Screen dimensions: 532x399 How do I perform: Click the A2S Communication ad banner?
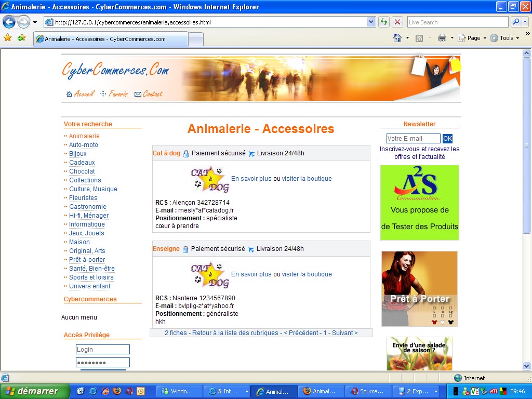pos(420,203)
